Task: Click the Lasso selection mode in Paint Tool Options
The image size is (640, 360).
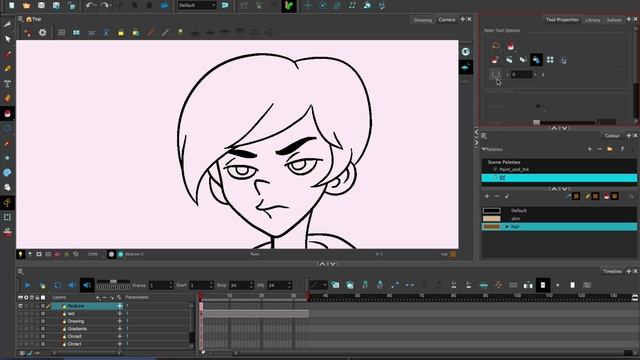Action: point(496,46)
